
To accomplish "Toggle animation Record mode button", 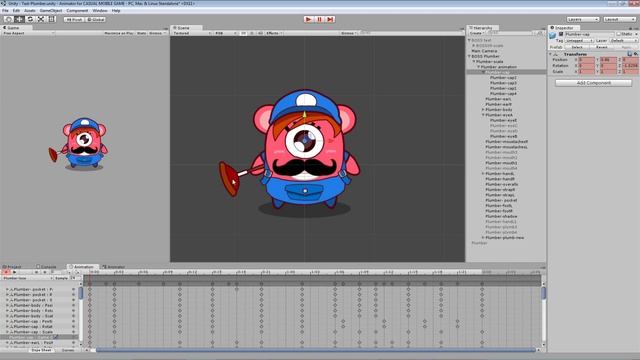I will pos(6,272).
